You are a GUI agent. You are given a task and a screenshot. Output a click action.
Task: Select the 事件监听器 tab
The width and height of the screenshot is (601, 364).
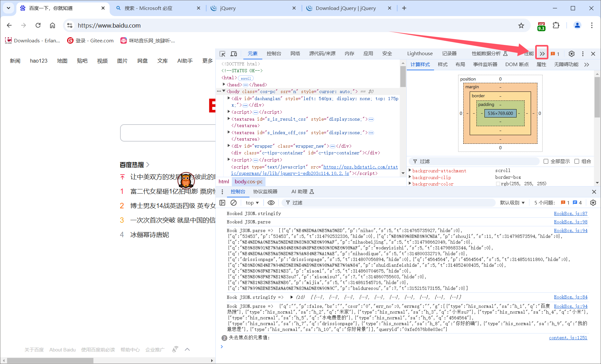tap(485, 65)
